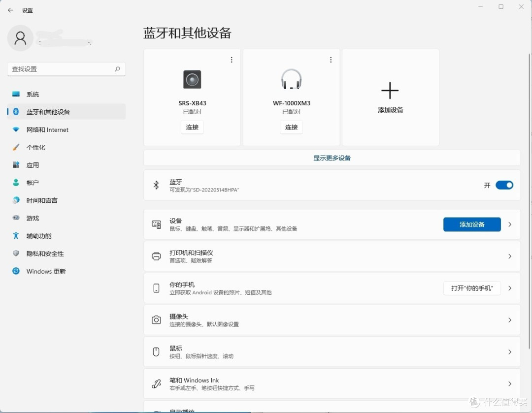This screenshot has width=532, height=413.
Task: Click the WF-1000XM3 headset icon
Action: pyautogui.click(x=292, y=79)
